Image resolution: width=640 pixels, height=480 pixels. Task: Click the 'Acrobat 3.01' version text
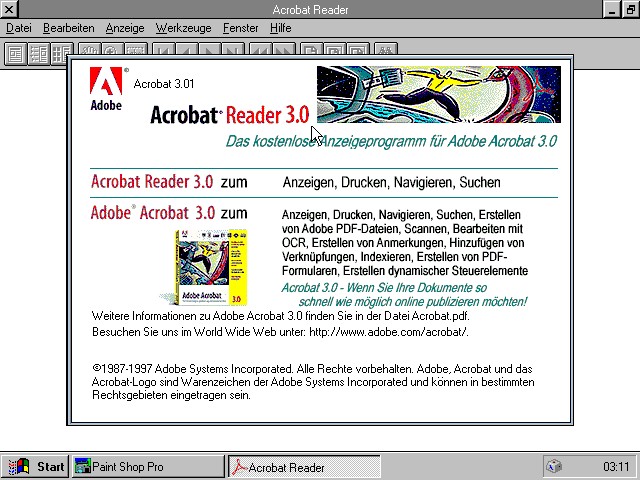click(164, 84)
